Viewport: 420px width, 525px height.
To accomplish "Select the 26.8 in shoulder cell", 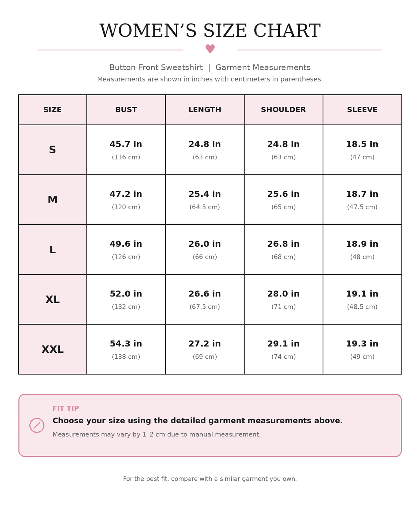I will pos(283,250).
